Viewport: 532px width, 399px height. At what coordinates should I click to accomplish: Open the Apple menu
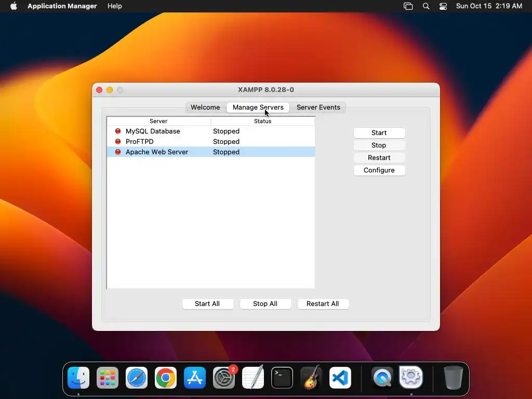coord(14,6)
